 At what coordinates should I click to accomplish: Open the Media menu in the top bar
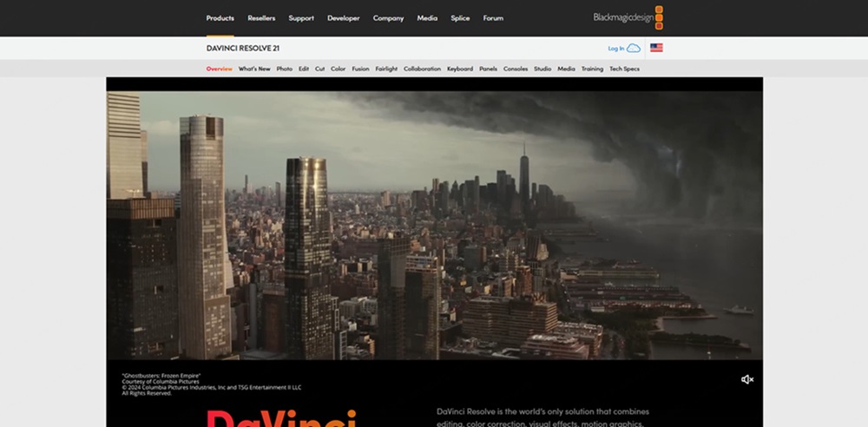427,18
